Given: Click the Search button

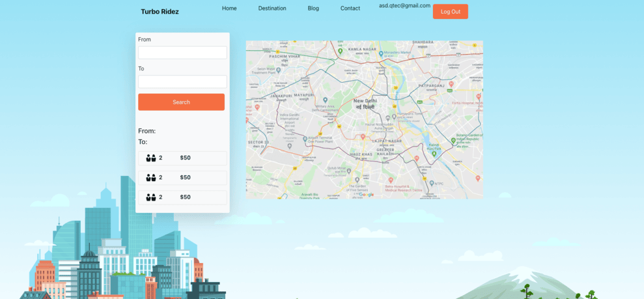Looking at the screenshot, I should pos(181,102).
